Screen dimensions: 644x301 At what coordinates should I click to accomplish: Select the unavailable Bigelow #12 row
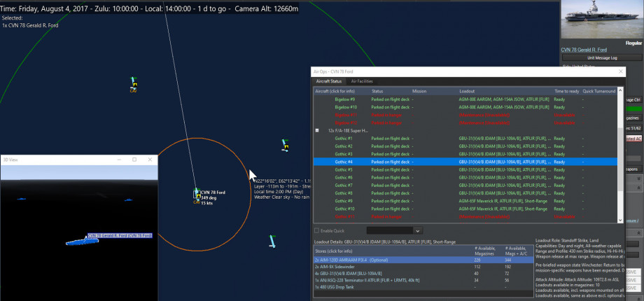pos(465,122)
